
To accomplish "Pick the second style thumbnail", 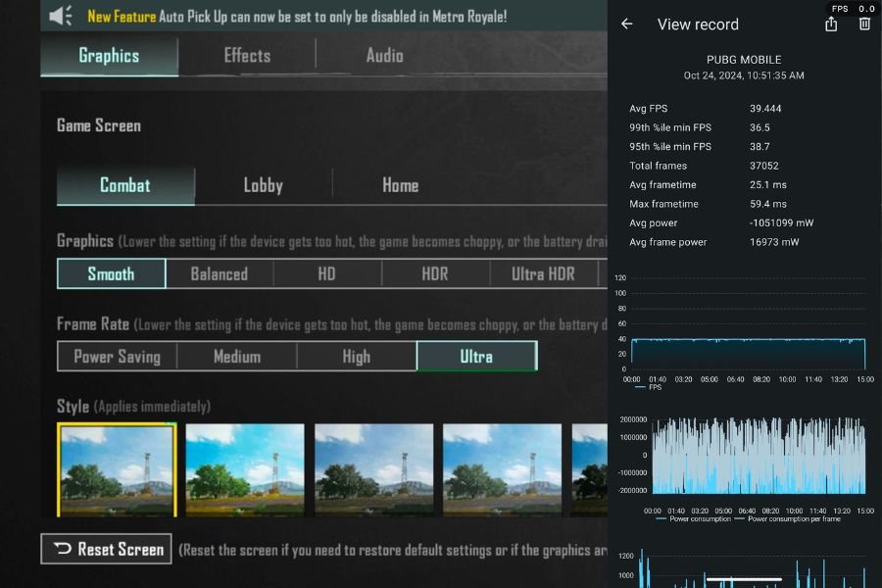I will 245,469.
